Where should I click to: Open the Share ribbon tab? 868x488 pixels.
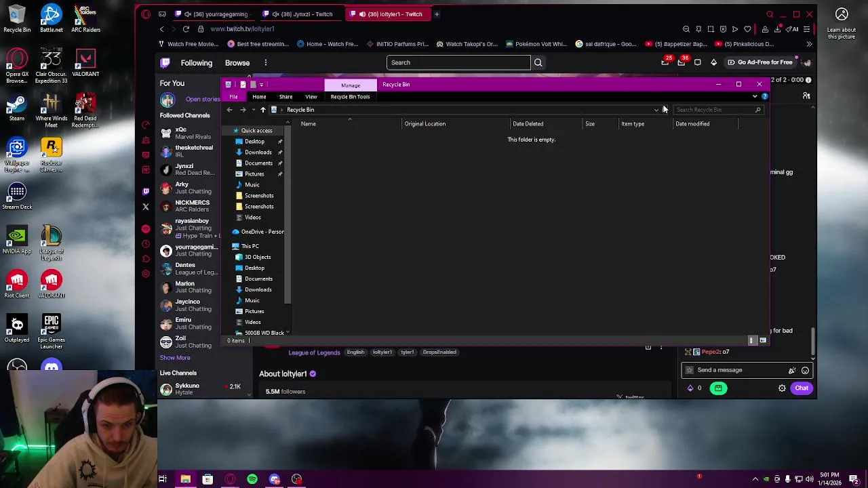point(285,97)
